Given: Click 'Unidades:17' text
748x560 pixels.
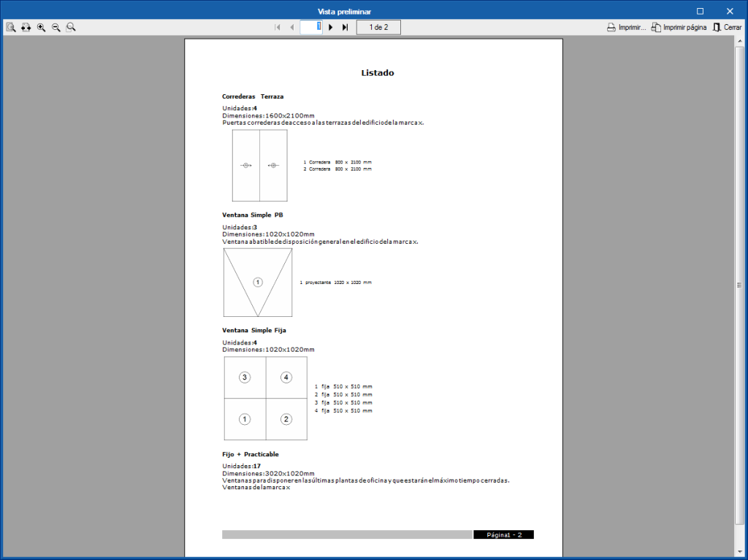Looking at the screenshot, I should pyautogui.click(x=241, y=466).
